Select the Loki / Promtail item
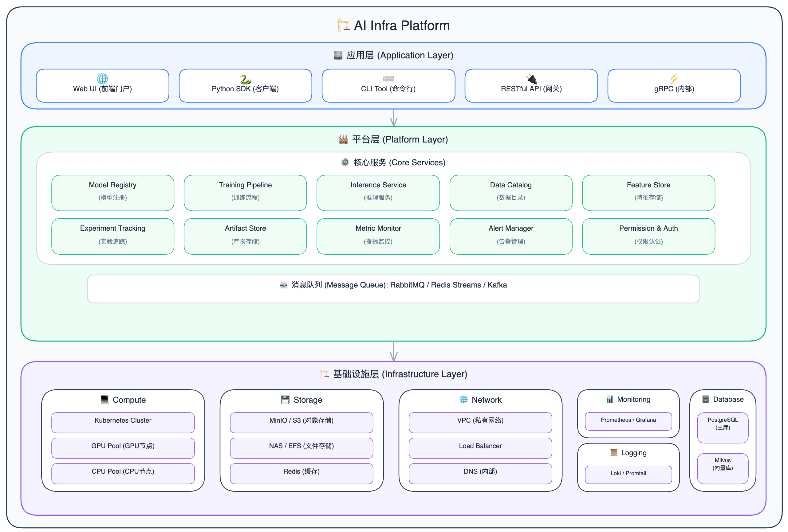This screenshot has width=788, height=532. tap(628, 475)
